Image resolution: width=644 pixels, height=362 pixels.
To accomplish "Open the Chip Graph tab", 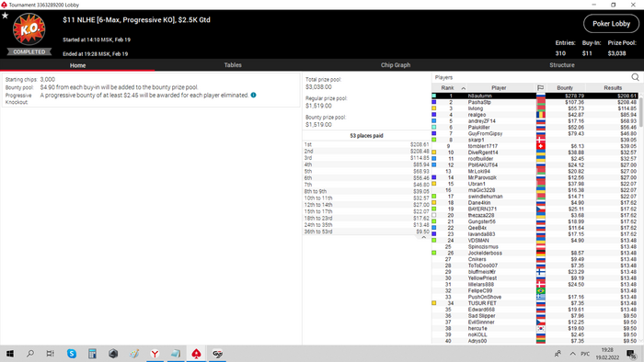I will click(395, 65).
